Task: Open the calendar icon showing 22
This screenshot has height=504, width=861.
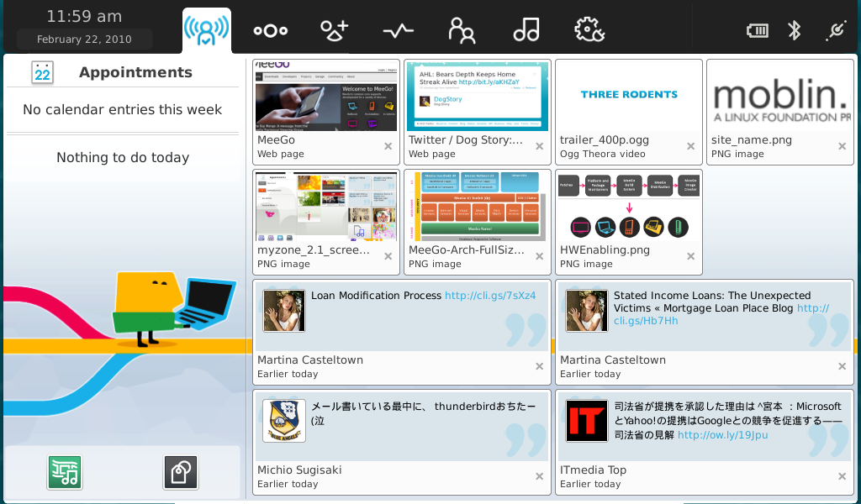Action: click(42, 72)
